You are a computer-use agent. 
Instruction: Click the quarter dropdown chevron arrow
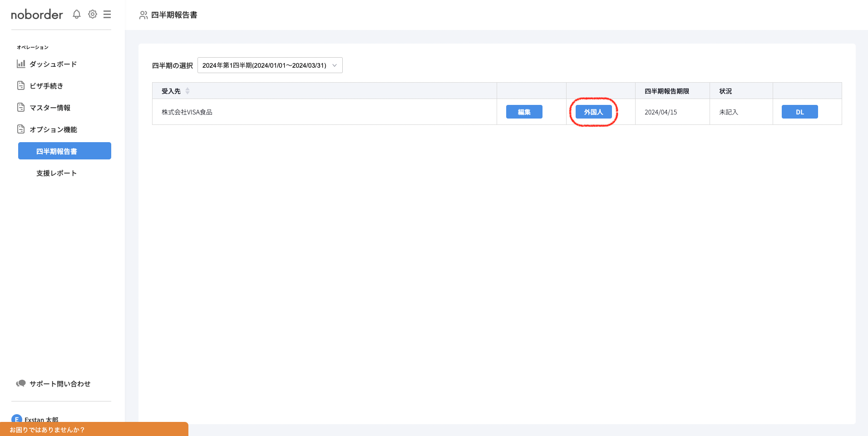tap(335, 65)
